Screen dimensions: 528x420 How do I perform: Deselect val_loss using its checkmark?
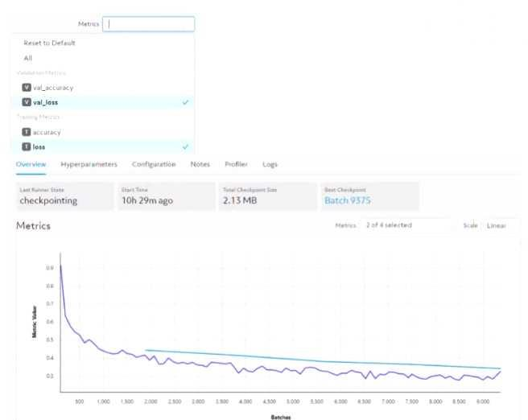point(185,102)
